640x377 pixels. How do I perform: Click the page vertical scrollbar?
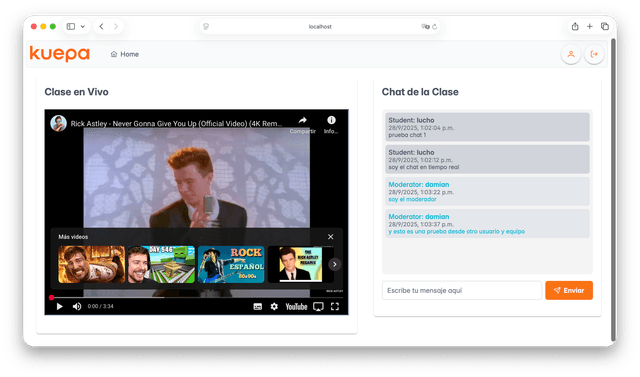coord(613,190)
